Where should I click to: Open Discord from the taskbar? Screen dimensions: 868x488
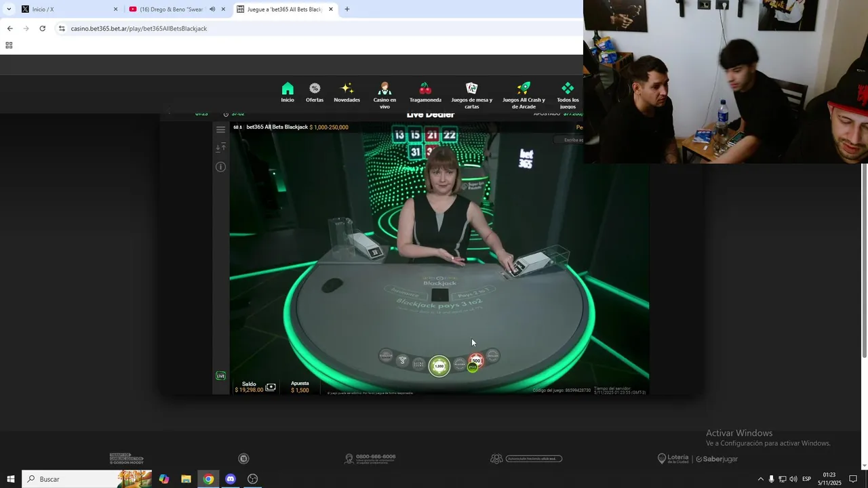(231, 479)
